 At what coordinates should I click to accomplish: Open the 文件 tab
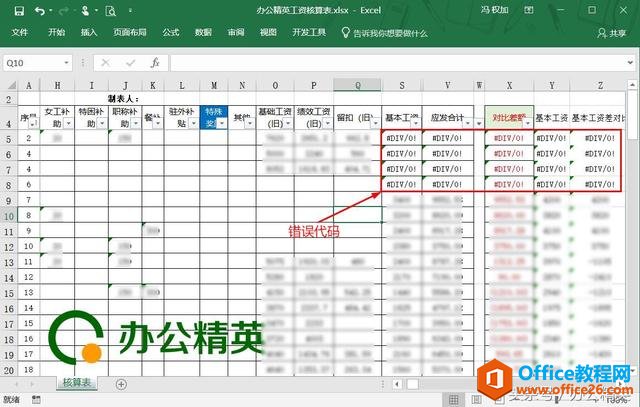click(x=20, y=32)
